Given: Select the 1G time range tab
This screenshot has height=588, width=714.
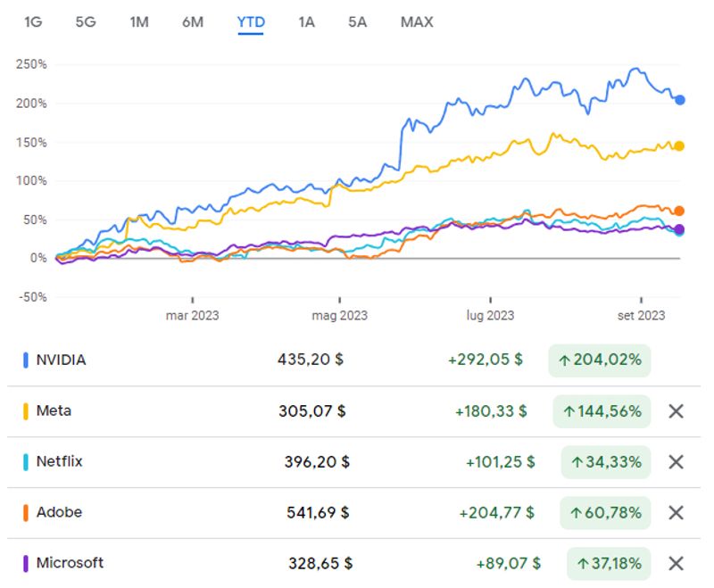Looking at the screenshot, I should [x=33, y=22].
